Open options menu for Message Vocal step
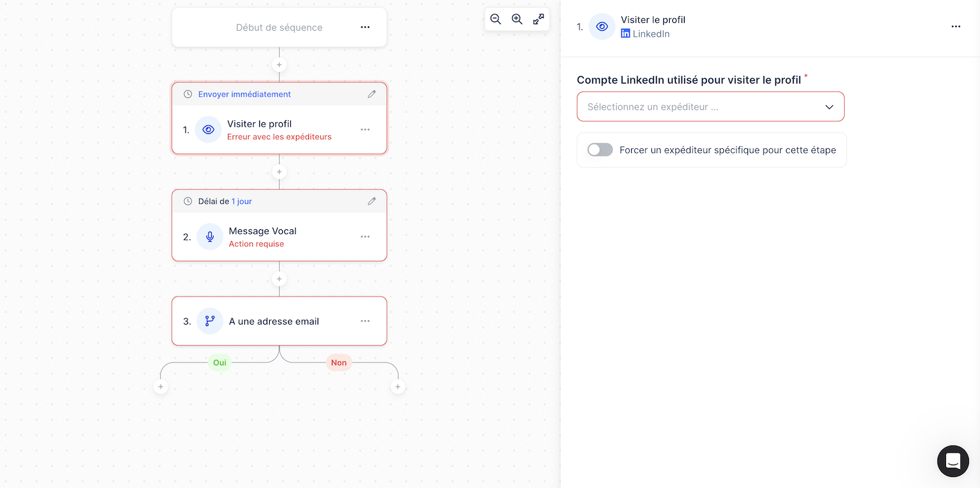The image size is (980, 488). (365, 236)
